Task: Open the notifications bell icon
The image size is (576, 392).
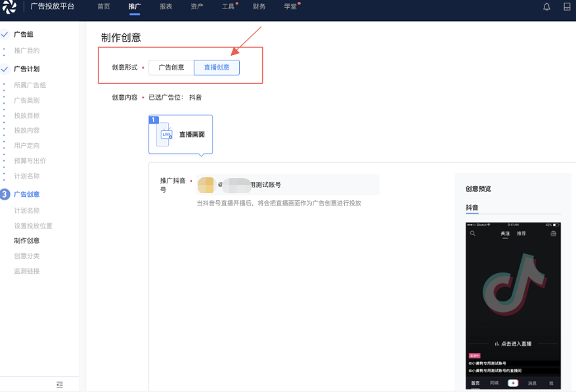Action: point(546,7)
